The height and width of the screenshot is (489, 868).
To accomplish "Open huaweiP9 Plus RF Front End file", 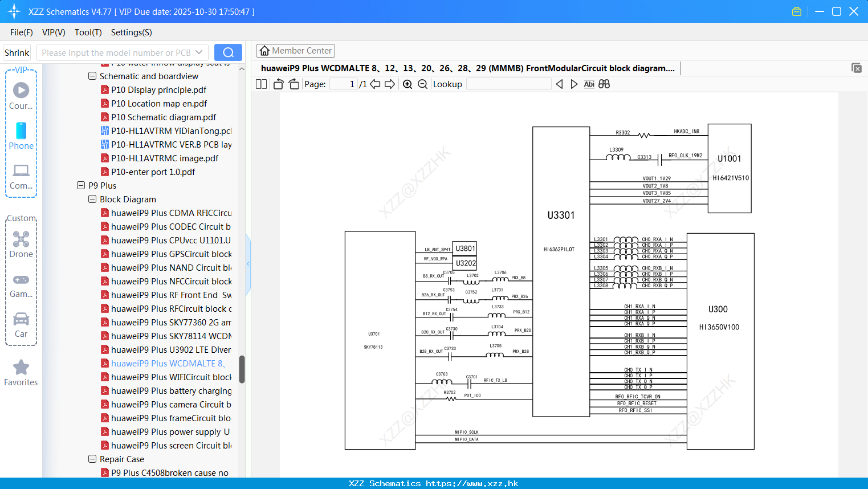I will tap(171, 295).
